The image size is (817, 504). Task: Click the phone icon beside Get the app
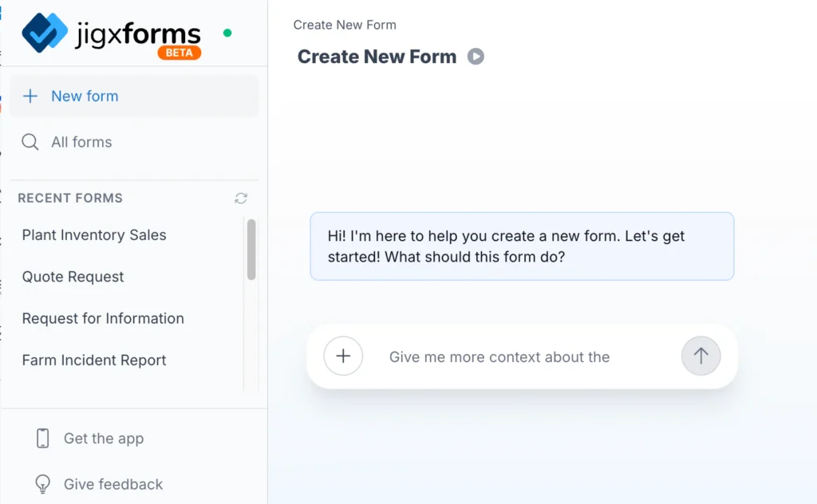click(x=43, y=438)
